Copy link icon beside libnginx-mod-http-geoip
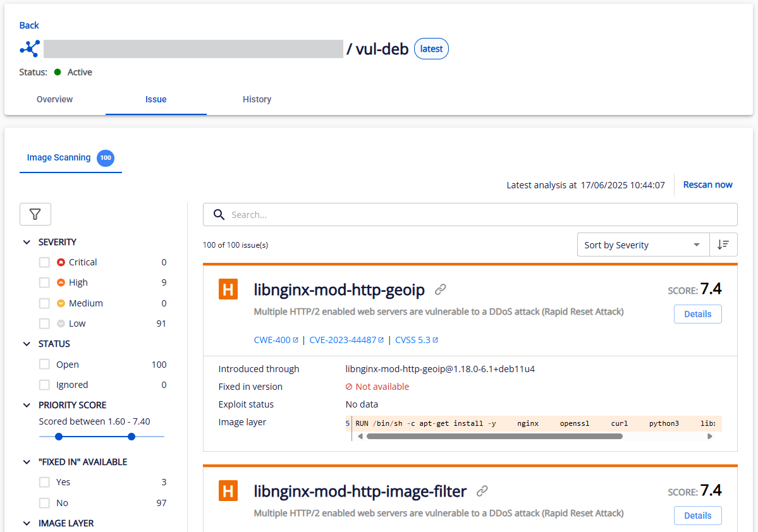This screenshot has height=532, width=758. coord(441,289)
